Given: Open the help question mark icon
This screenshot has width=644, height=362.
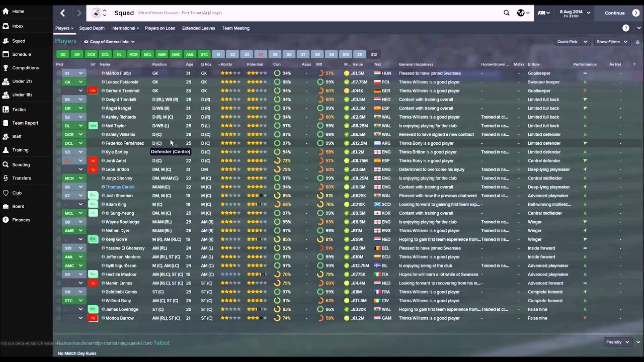Looking at the screenshot, I should click(x=626, y=28).
